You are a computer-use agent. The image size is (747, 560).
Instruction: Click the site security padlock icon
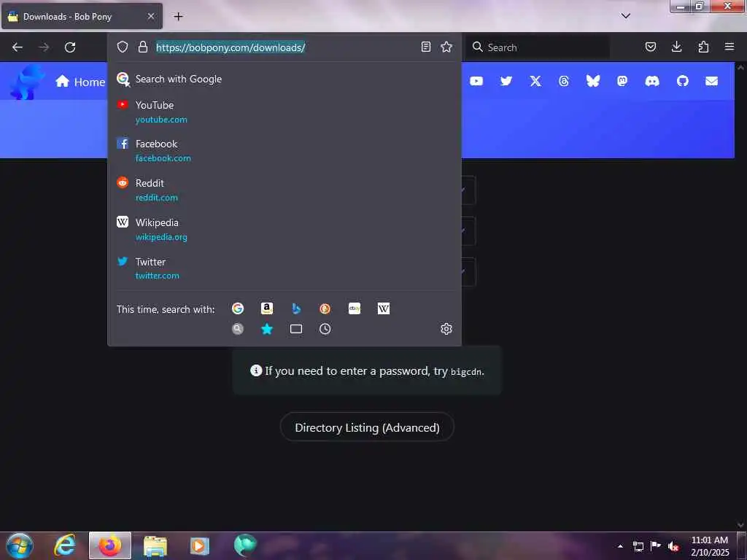[x=142, y=47]
